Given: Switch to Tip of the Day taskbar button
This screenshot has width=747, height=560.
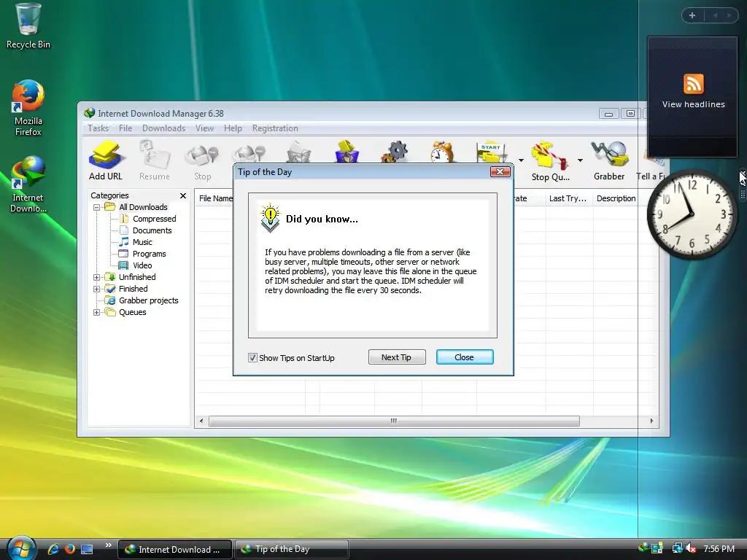Looking at the screenshot, I should tap(292, 549).
